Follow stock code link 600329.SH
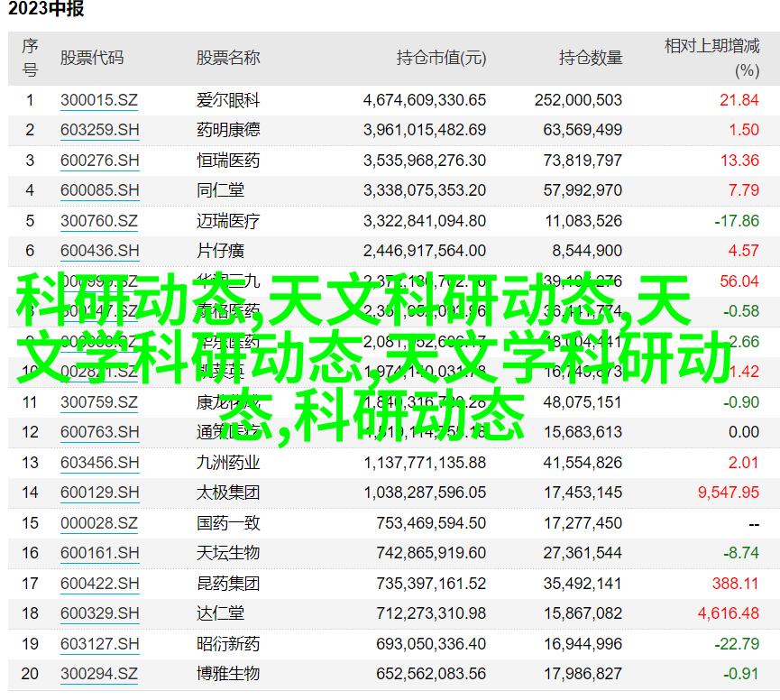This screenshot has height=700, width=780. click(x=99, y=613)
